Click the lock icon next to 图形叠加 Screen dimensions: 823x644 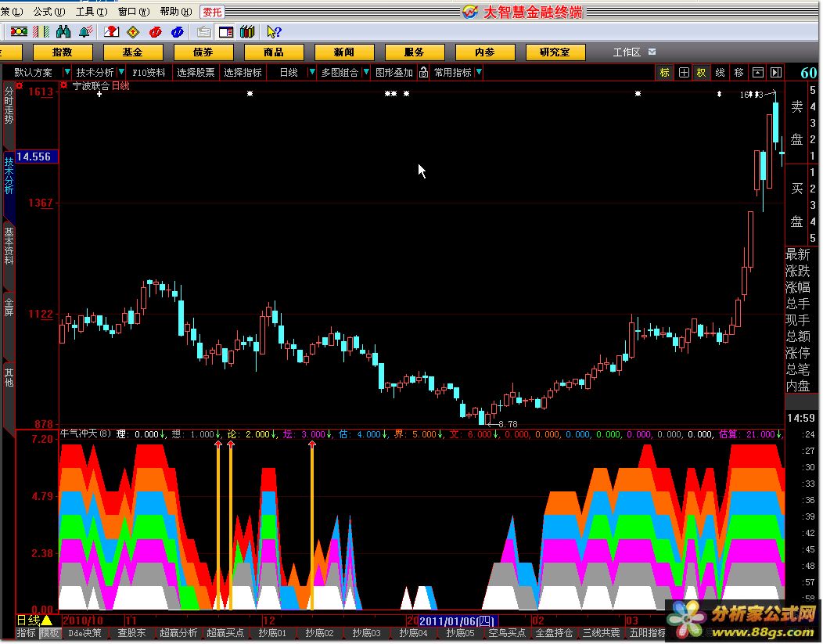point(423,73)
